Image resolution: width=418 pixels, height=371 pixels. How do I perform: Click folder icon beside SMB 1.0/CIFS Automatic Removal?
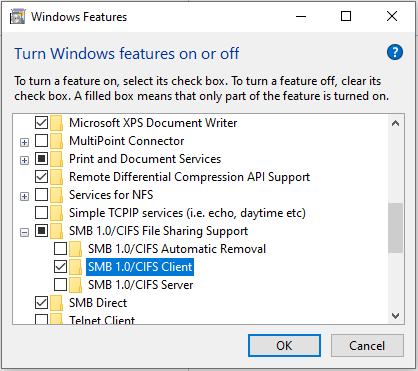coord(75,249)
